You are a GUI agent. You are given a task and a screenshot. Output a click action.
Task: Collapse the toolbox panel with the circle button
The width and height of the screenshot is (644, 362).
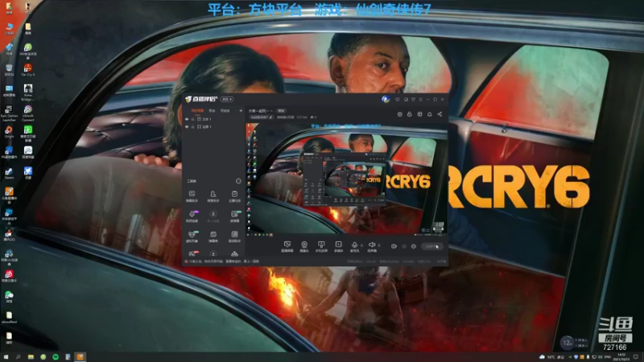pos(238,181)
